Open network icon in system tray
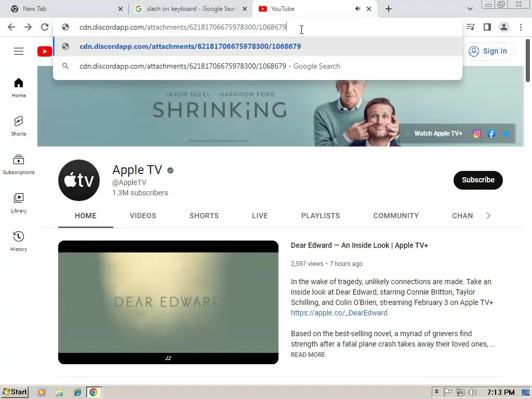The height and width of the screenshot is (399, 532). point(460,393)
